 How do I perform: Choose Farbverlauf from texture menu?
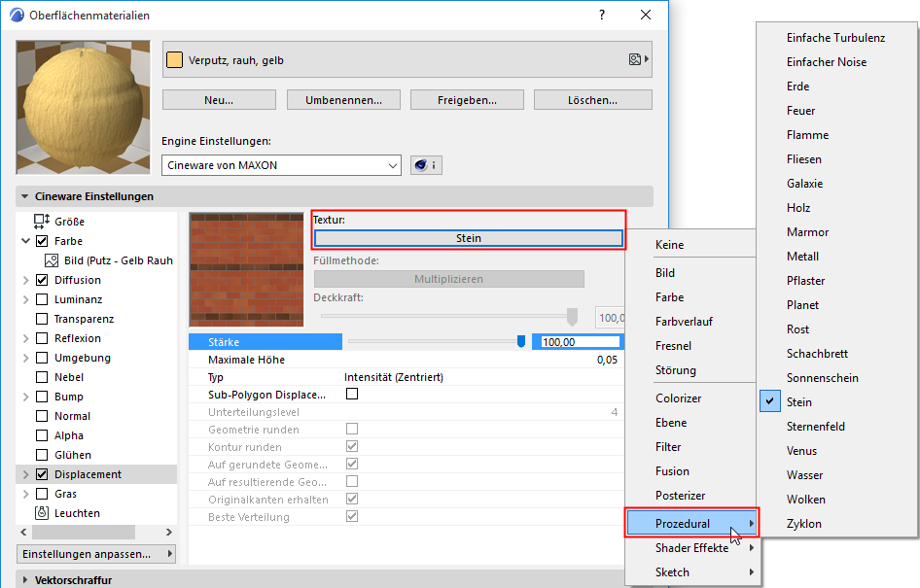[684, 322]
